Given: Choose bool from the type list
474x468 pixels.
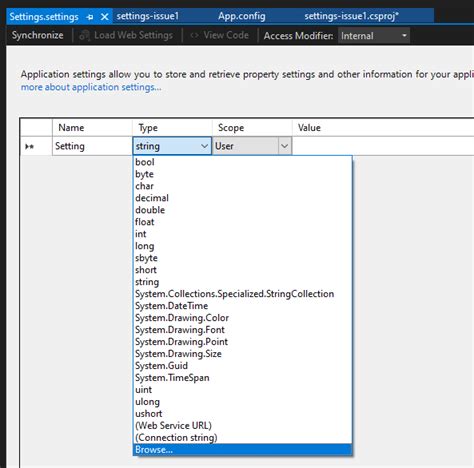Looking at the screenshot, I should pos(242,162).
